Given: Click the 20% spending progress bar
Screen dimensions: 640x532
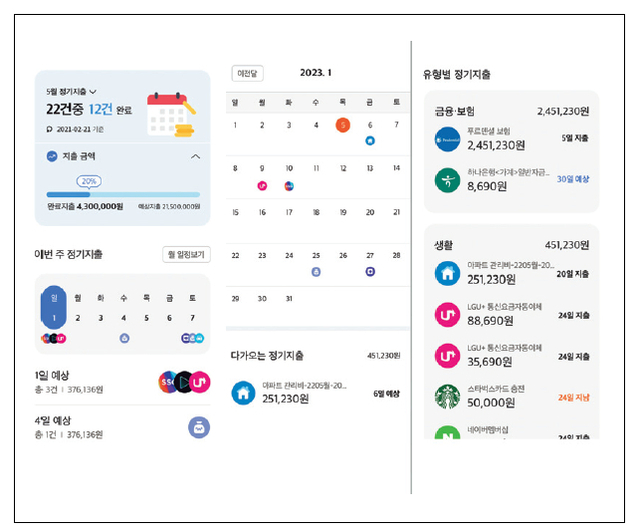Looking at the screenshot, I should point(123,195).
